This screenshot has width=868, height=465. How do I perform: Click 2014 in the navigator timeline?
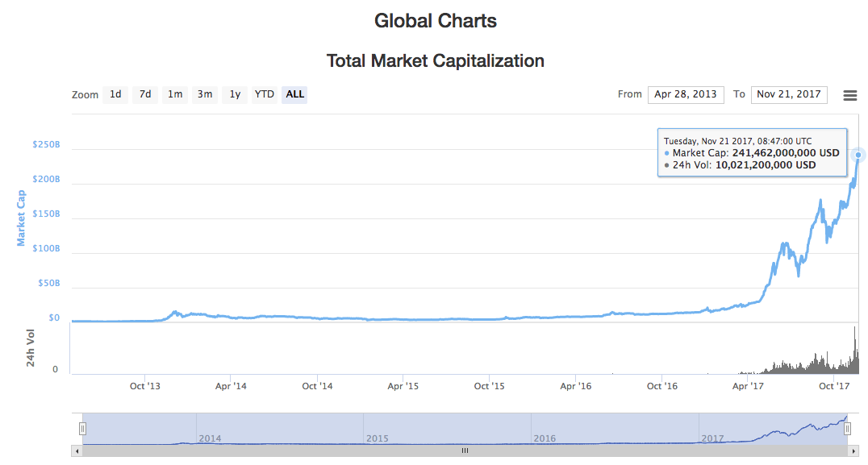(210, 438)
